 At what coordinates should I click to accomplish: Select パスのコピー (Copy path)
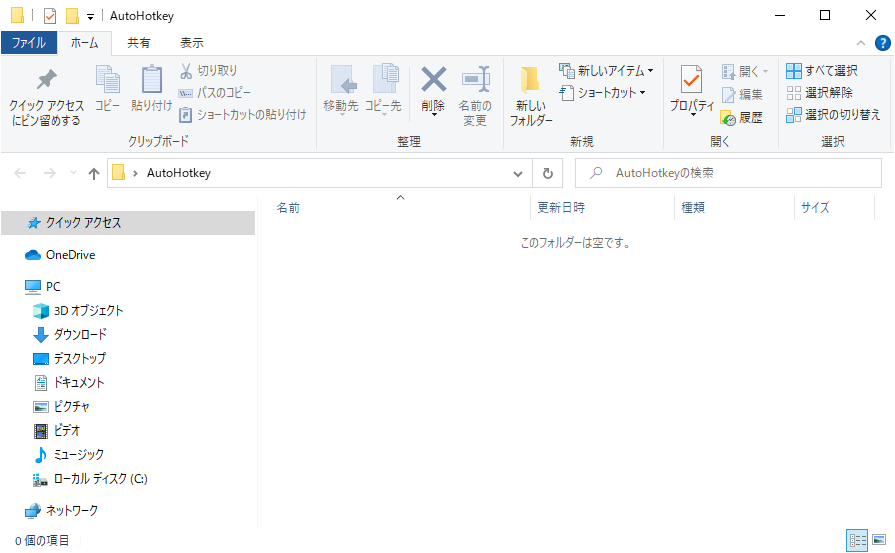(x=215, y=92)
